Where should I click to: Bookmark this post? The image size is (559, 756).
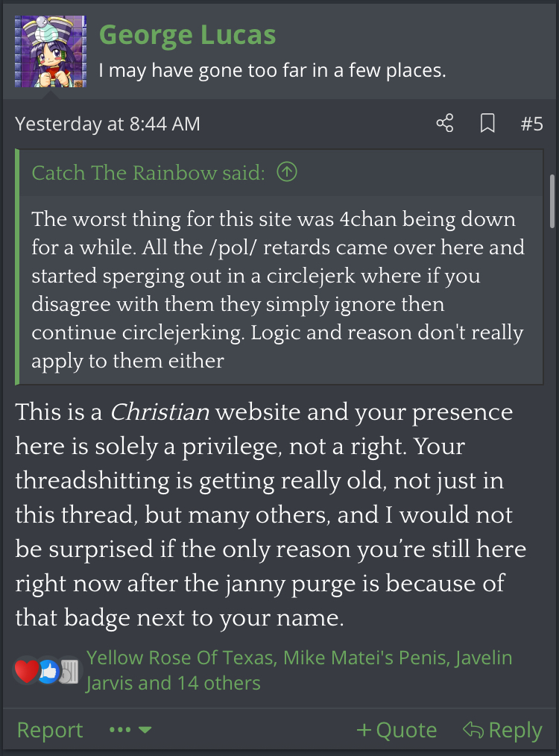tap(487, 124)
